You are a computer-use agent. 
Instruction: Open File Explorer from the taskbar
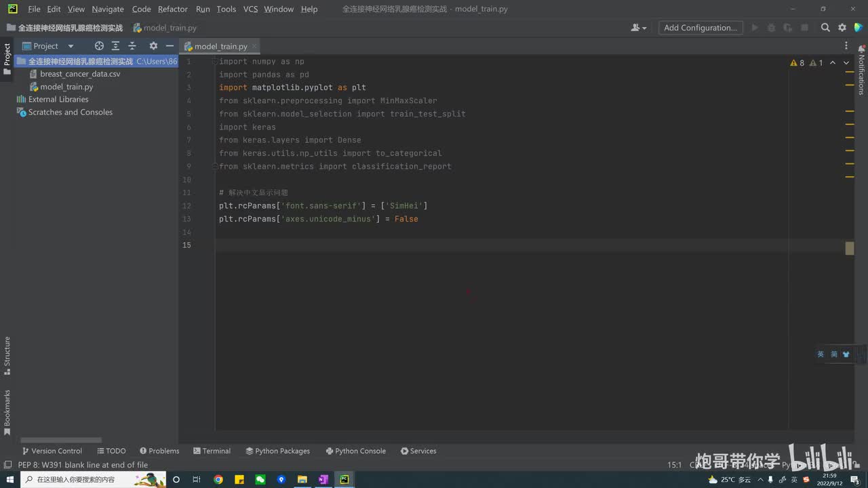coord(302,479)
